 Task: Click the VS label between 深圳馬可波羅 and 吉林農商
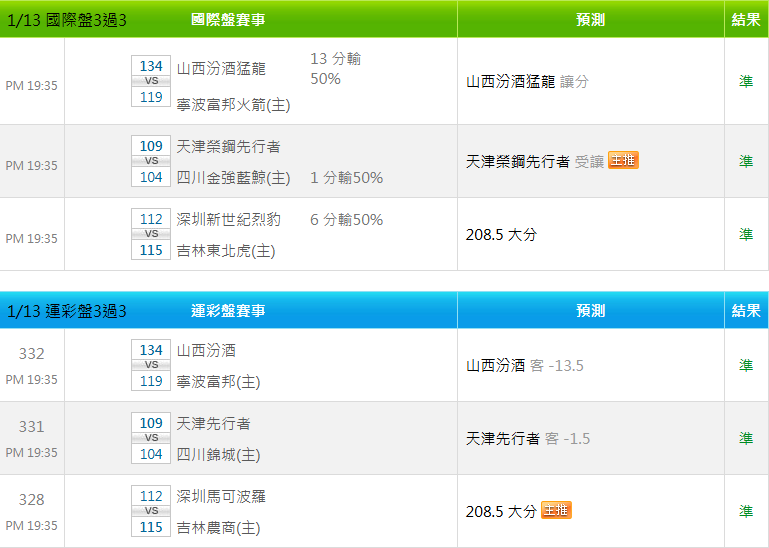coord(151,511)
